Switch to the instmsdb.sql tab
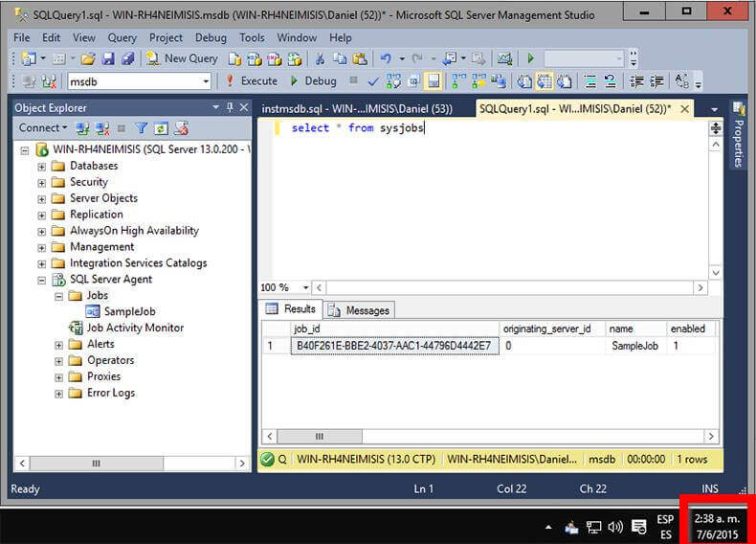The width and height of the screenshot is (756, 544). click(x=357, y=109)
